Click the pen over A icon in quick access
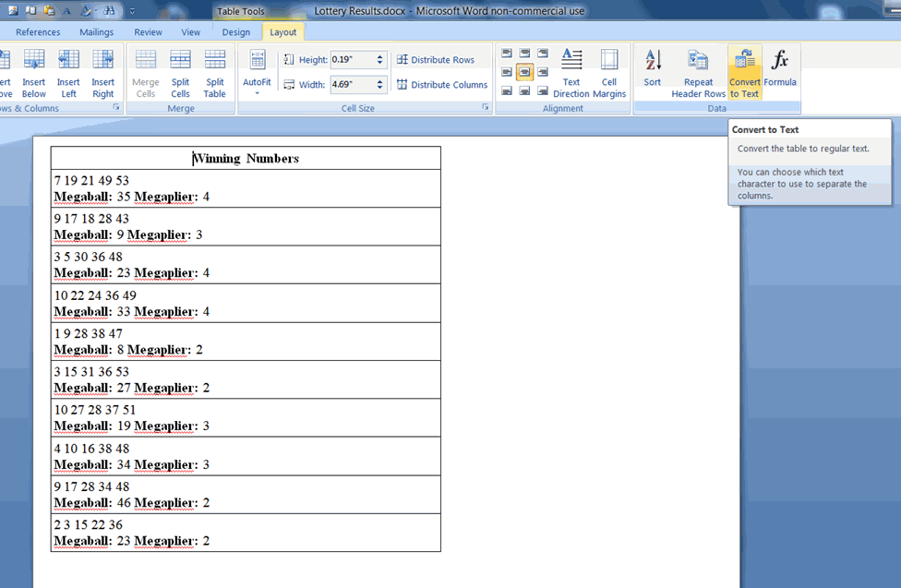This screenshot has height=588, width=901. click(86, 10)
